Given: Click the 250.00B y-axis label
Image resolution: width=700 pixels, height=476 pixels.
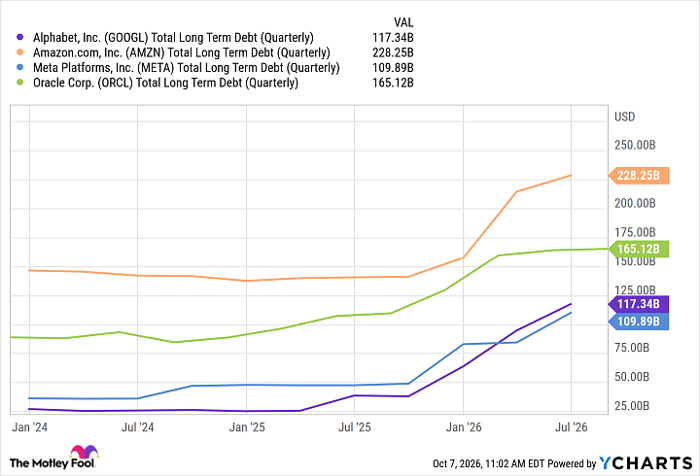Looking at the screenshot, I should [635, 145].
